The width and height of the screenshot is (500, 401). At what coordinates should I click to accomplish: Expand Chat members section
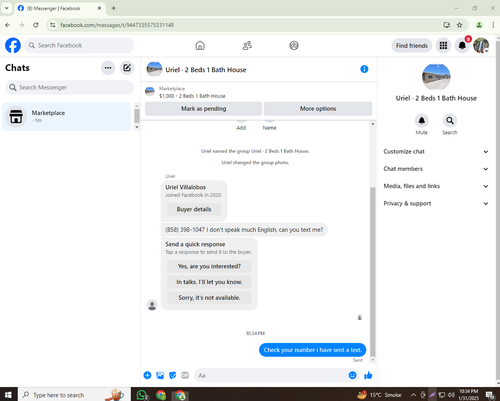tap(436, 169)
